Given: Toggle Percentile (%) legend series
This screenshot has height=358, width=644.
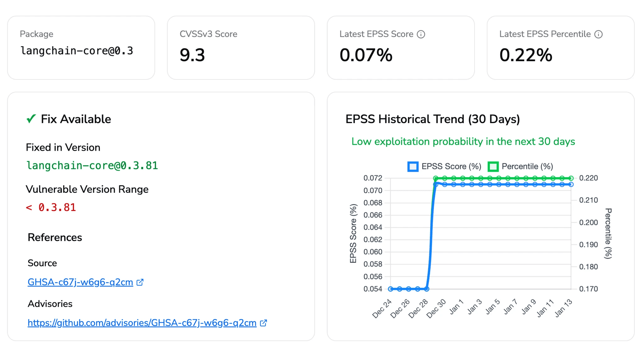Looking at the screenshot, I should pyautogui.click(x=527, y=166).
